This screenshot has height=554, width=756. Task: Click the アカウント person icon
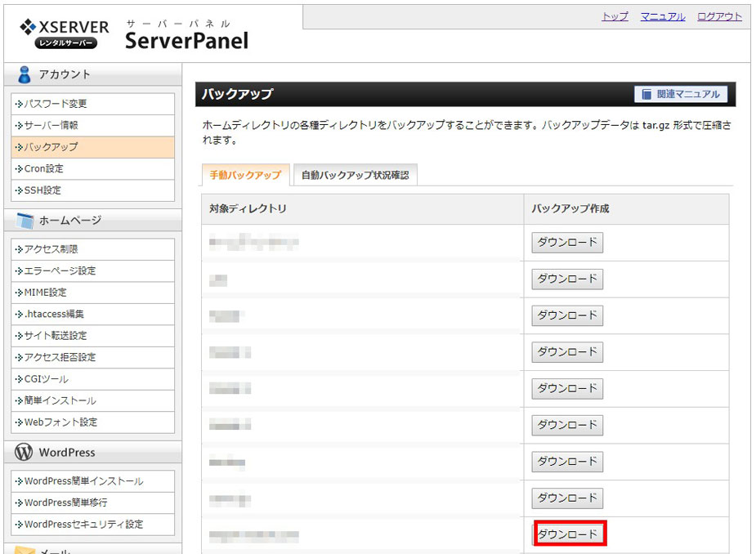(24, 74)
